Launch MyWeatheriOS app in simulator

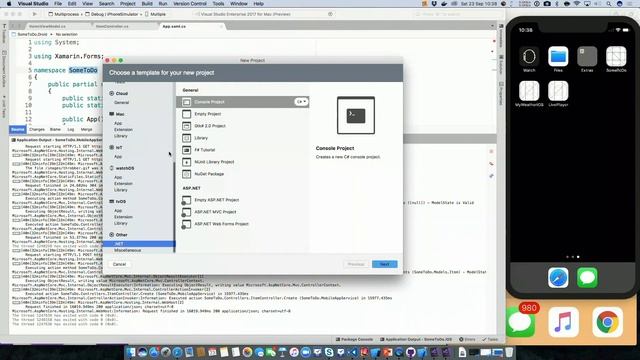[x=529, y=91]
